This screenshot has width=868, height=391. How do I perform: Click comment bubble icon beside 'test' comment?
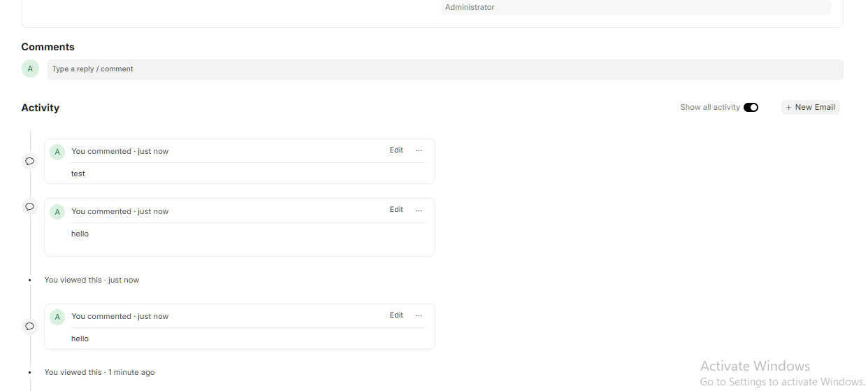pyautogui.click(x=29, y=161)
